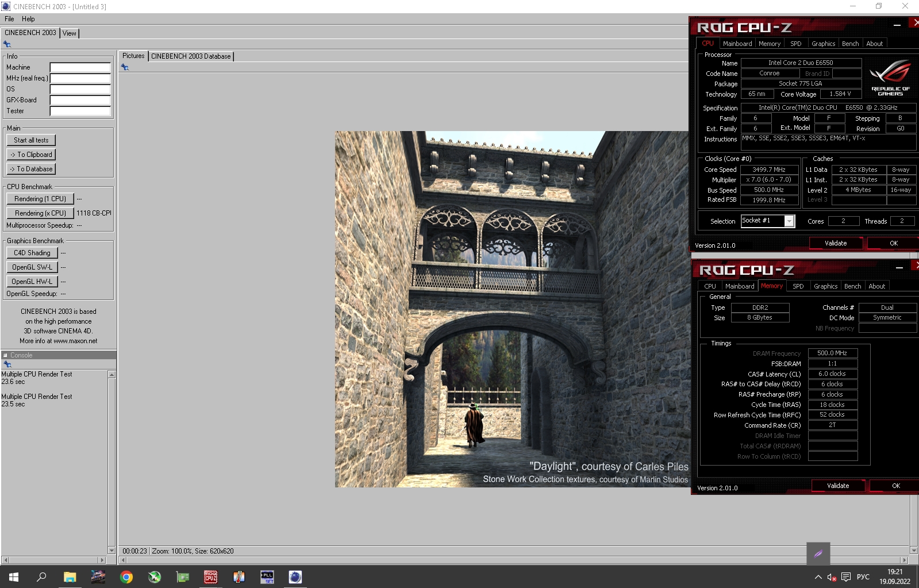Open taskbar search magnifier
The image size is (919, 588).
click(41, 577)
